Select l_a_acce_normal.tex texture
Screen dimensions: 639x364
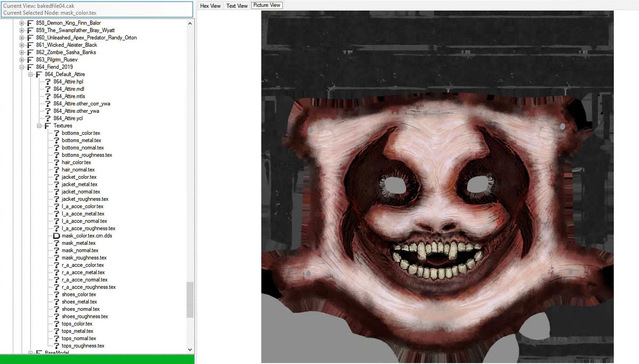(84, 221)
